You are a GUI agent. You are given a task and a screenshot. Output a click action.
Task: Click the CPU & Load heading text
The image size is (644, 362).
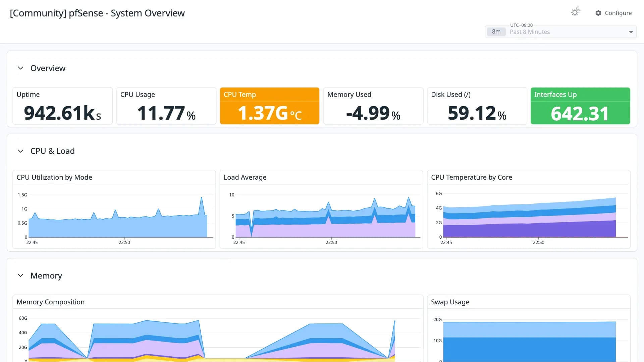tap(52, 151)
